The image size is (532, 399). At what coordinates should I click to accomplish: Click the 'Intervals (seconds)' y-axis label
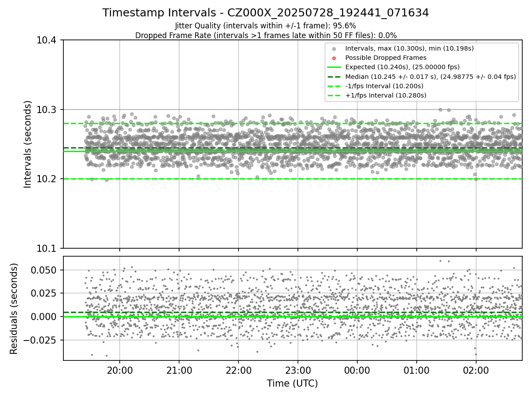point(28,144)
